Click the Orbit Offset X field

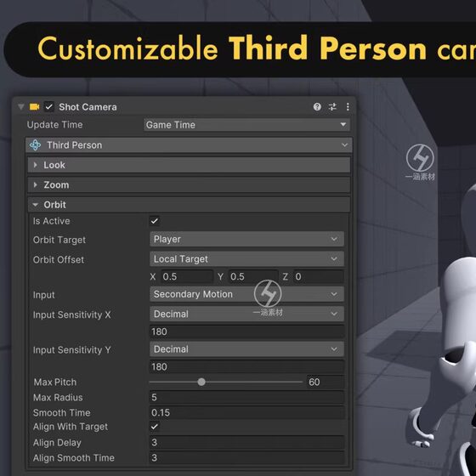tap(187, 276)
